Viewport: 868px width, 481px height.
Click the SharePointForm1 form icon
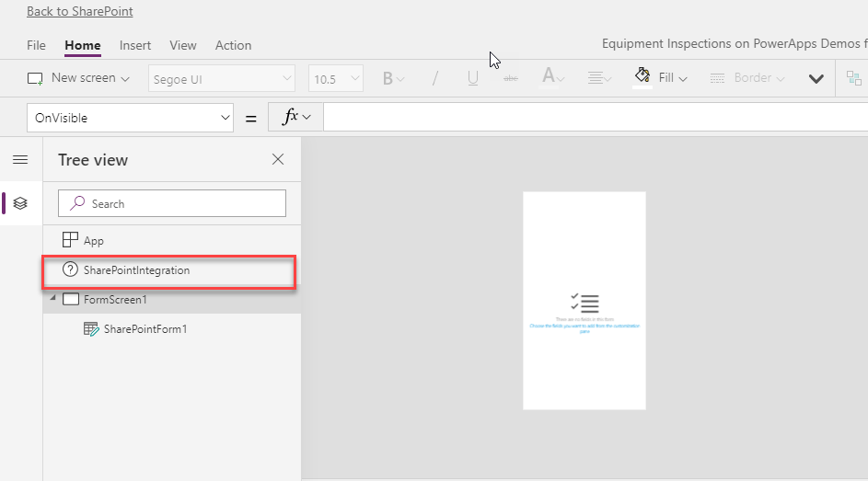pyautogui.click(x=91, y=329)
